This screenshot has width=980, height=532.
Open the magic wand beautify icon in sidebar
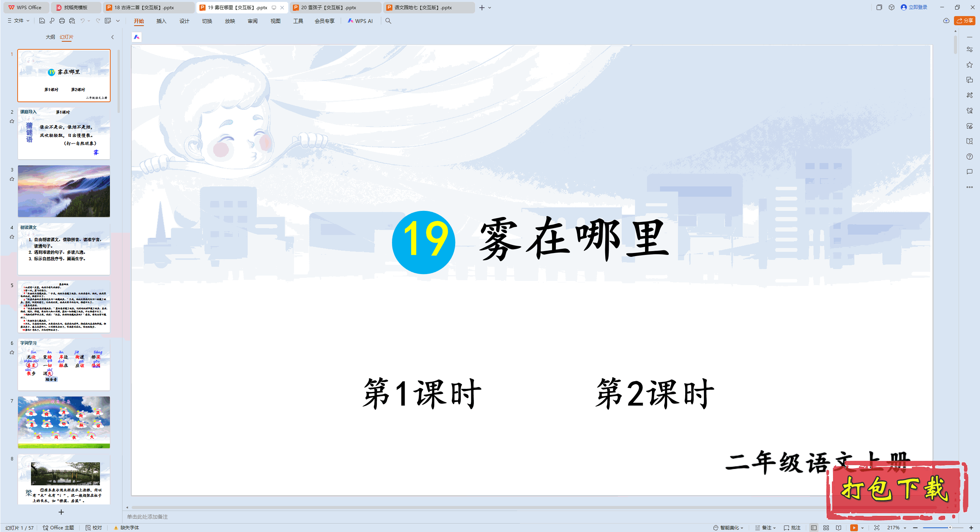pyautogui.click(x=970, y=94)
